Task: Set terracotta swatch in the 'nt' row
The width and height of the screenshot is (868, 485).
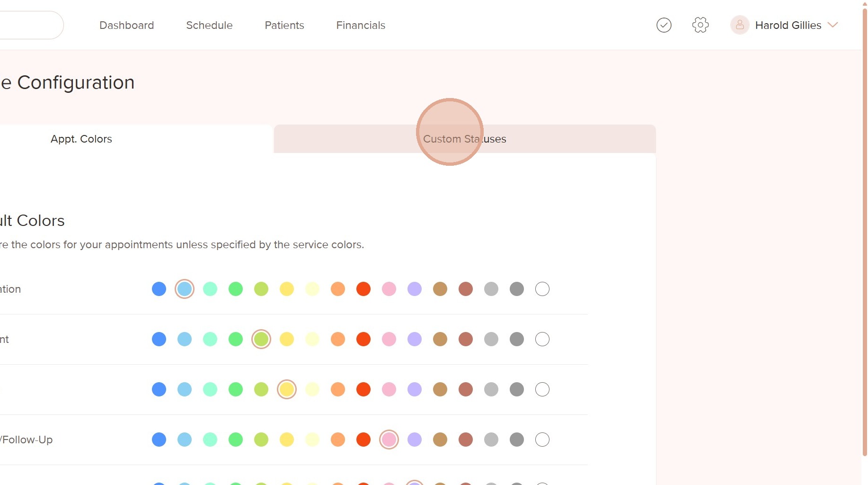Action: 466,339
